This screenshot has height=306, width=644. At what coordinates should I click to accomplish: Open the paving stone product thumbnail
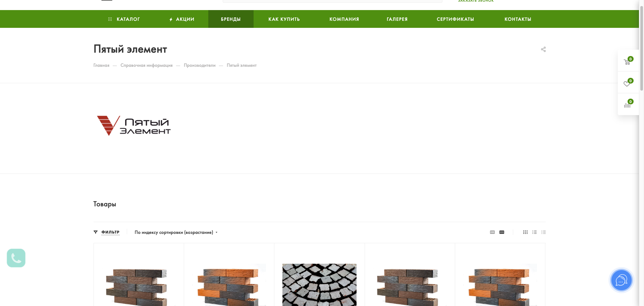pos(319,285)
